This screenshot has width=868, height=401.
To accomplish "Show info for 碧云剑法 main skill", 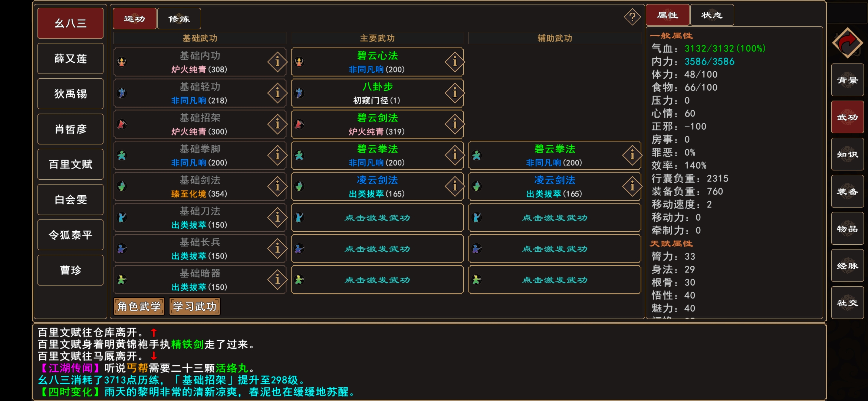I will click(x=454, y=124).
